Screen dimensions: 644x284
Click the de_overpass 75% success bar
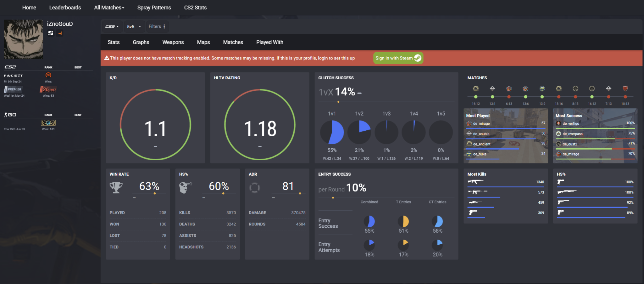(x=595, y=139)
